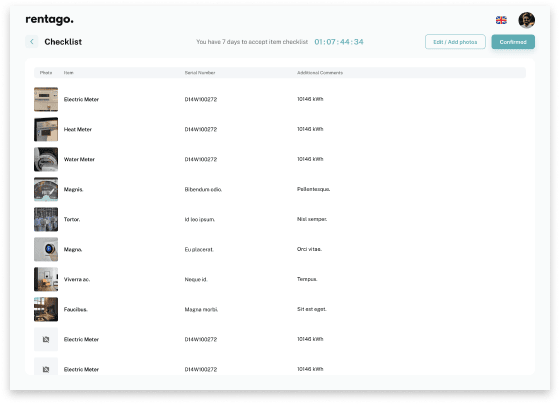The height and width of the screenshot is (405, 560).
Task: Click the last row's no-photo placeholder icon
Action: [46, 367]
